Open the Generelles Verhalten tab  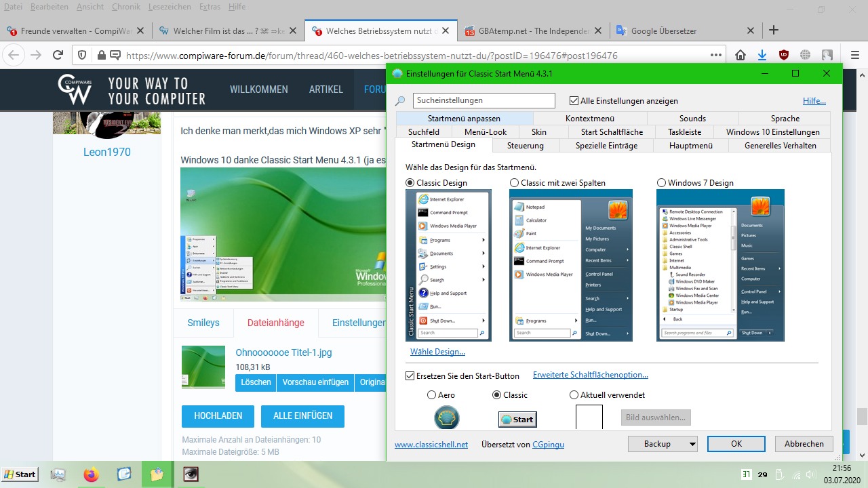[780, 146]
